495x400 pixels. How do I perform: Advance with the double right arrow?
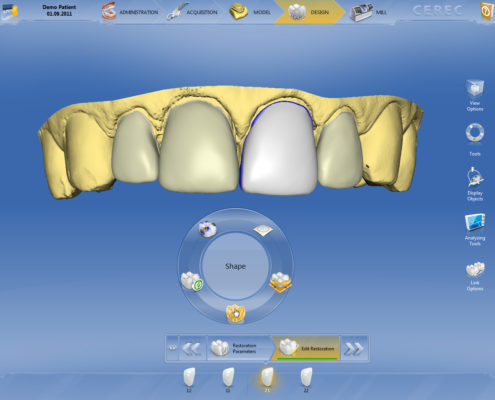(354, 348)
